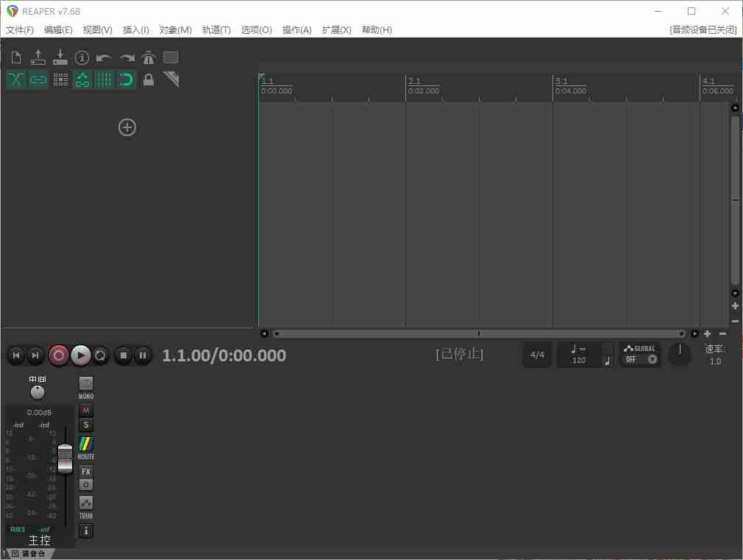
Task: Open the 4/4 time signature selector
Action: click(x=537, y=355)
